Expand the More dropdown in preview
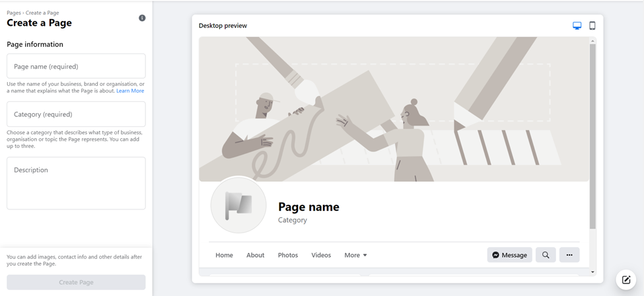Screen dimensions: 644x296 [355, 255]
